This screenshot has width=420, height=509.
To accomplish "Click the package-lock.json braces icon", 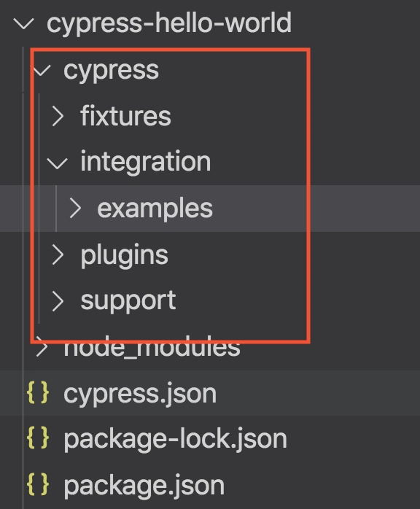I will pos(38,438).
